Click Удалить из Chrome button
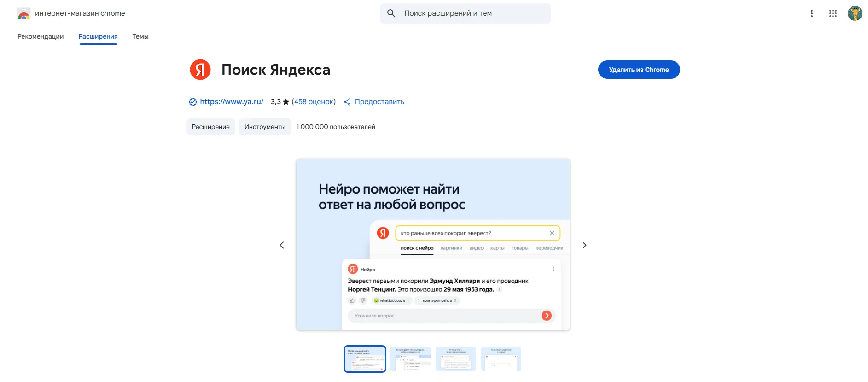The width and height of the screenshot is (868, 382). point(639,70)
